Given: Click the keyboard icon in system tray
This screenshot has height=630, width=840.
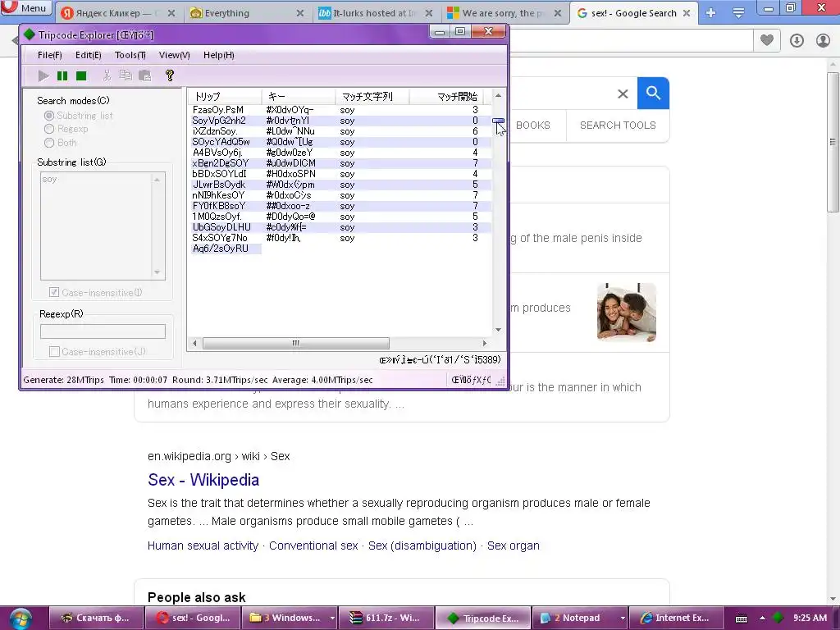Looking at the screenshot, I should point(742,619).
